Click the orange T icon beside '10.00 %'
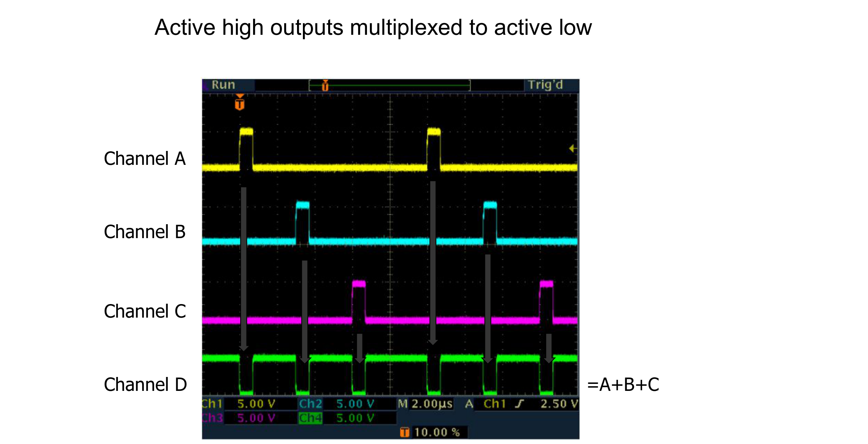Viewport: 868px width, 444px height. pos(405,432)
